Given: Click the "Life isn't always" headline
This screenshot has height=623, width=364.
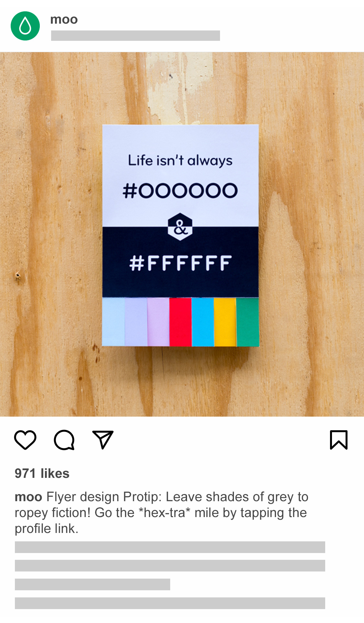Looking at the screenshot, I should 180,161.
